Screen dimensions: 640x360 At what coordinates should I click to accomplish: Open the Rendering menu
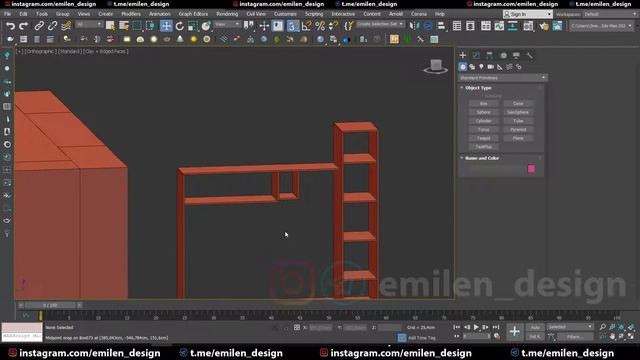[227, 14]
